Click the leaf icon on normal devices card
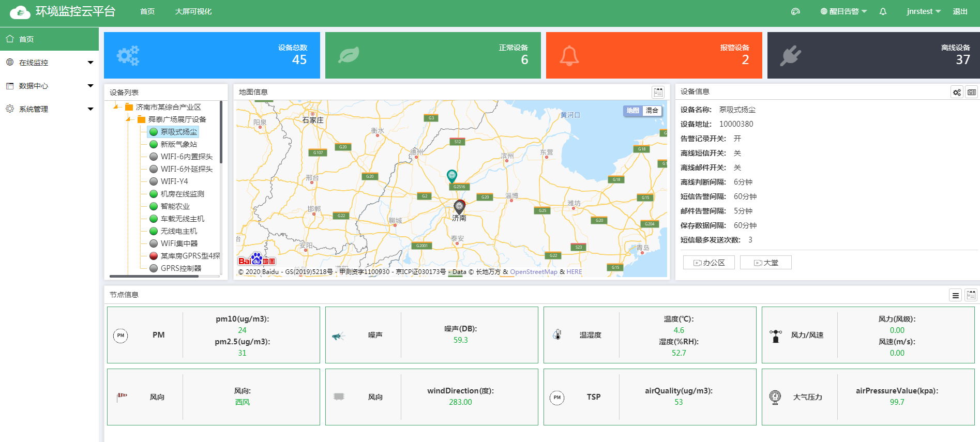This screenshot has width=980, height=442. pos(349,55)
